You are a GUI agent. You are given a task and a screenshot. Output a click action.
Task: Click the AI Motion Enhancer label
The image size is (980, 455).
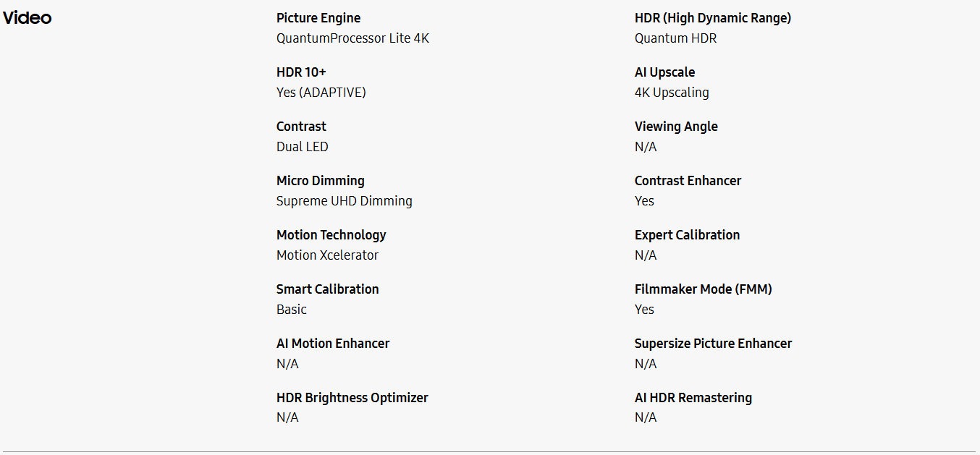coord(333,344)
